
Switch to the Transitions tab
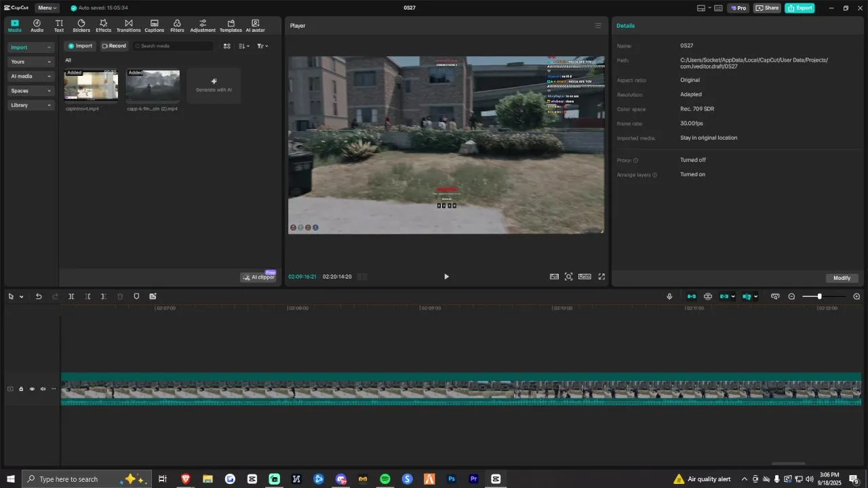pos(129,26)
